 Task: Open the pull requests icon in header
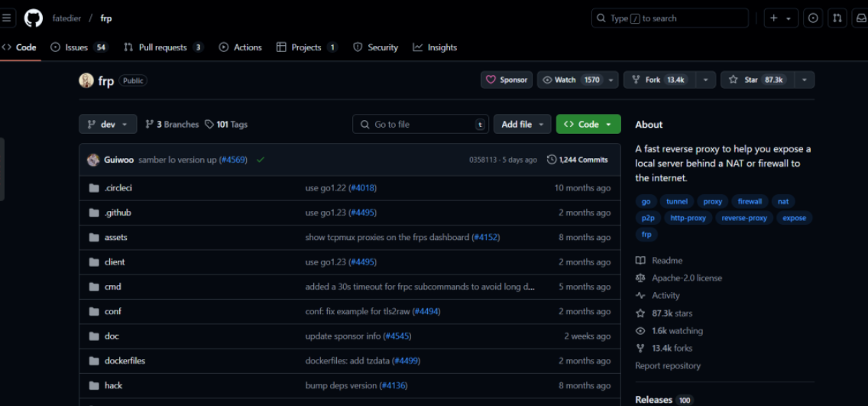(x=837, y=18)
